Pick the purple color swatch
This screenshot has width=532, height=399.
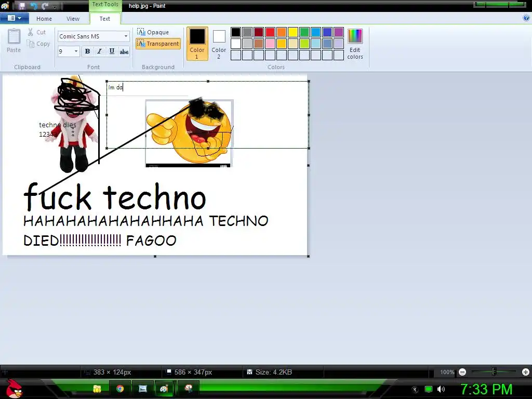pyautogui.click(x=339, y=32)
